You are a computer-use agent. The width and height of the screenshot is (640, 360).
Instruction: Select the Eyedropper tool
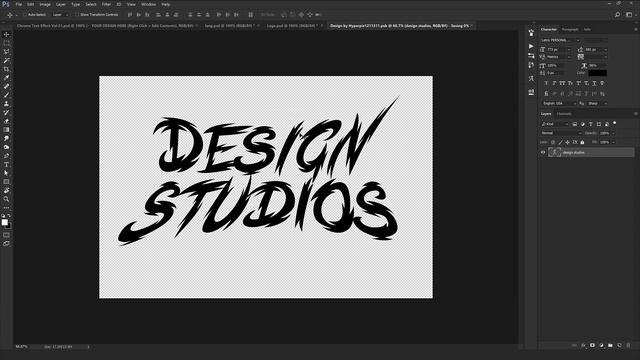[x=6, y=78]
